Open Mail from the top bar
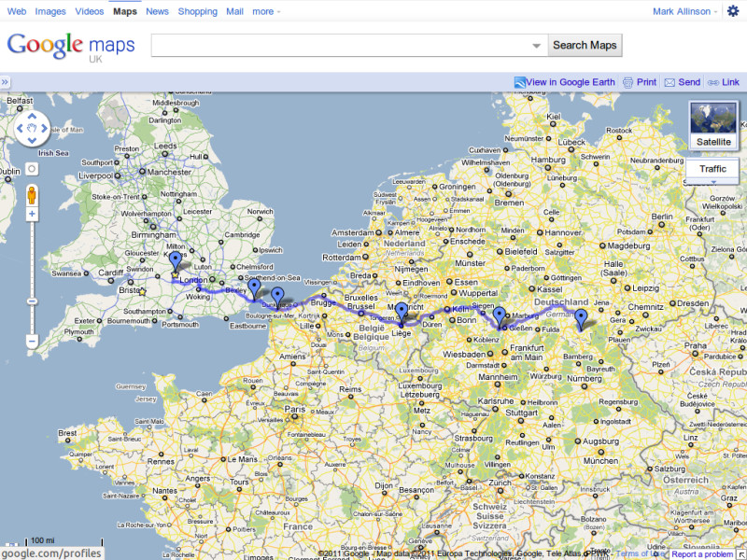This screenshot has width=747, height=560. [235, 11]
